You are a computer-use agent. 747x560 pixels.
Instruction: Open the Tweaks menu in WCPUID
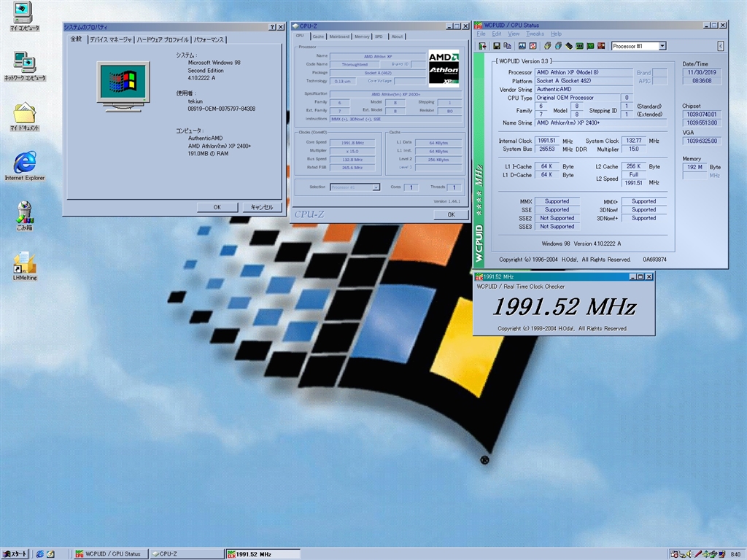click(535, 34)
